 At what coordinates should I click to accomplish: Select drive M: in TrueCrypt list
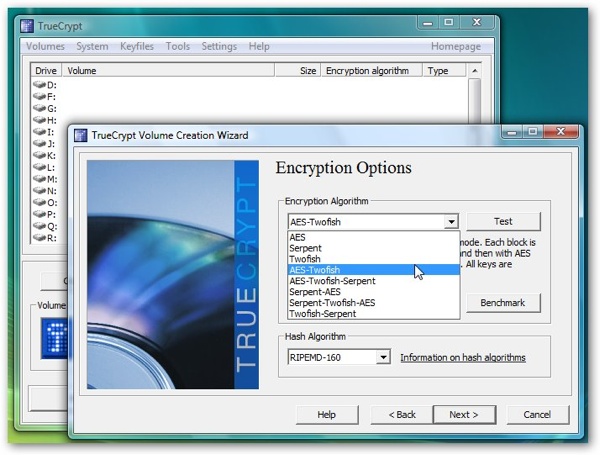click(x=45, y=179)
